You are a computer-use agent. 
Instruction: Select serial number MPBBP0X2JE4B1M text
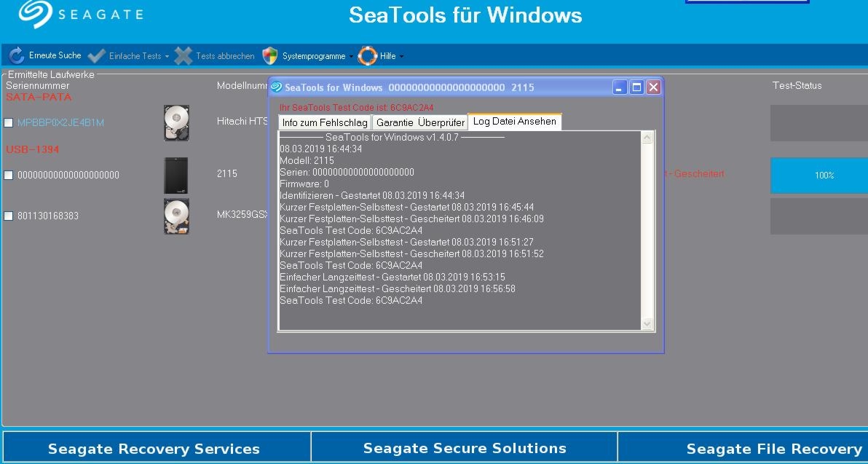tap(61, 123)
